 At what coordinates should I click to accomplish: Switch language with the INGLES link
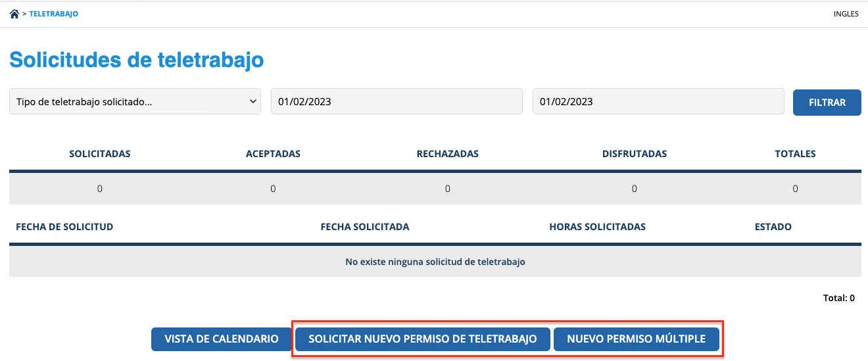(x=846, y=14)
